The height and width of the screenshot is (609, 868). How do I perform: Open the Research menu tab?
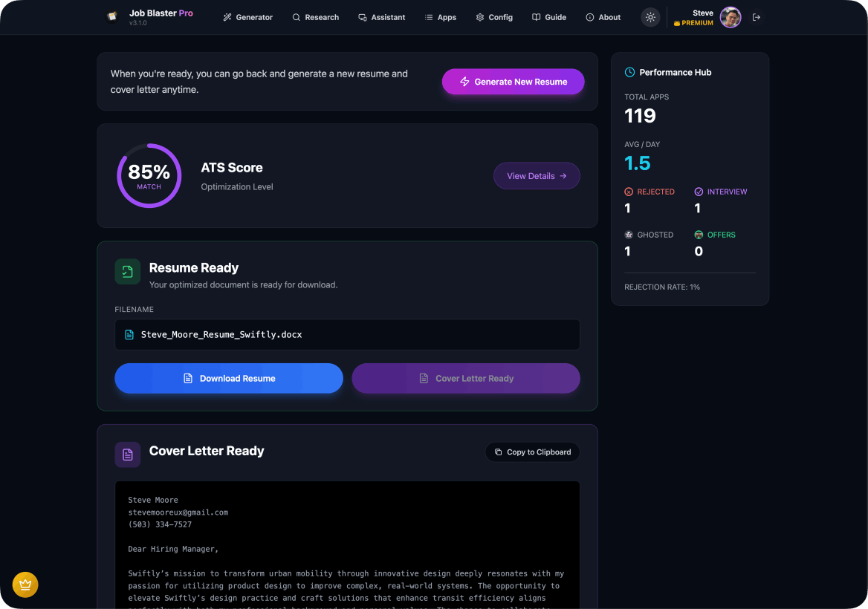[315, 17]
